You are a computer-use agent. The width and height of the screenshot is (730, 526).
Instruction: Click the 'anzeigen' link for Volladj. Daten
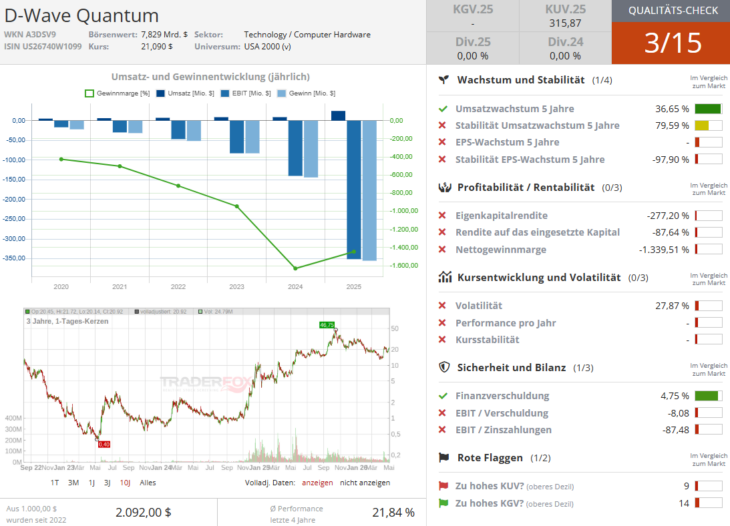pyautogui.click(x=318, y=483)
